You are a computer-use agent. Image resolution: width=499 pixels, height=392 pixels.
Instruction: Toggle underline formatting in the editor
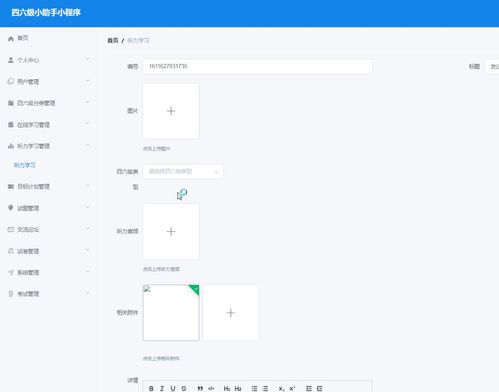tap(173, 388)
